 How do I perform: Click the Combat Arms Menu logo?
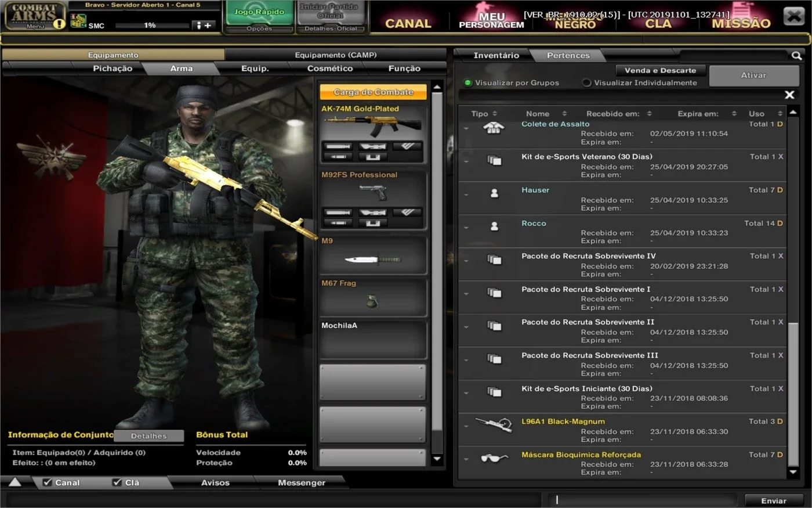pyautogui.click(x=35, y=15)
